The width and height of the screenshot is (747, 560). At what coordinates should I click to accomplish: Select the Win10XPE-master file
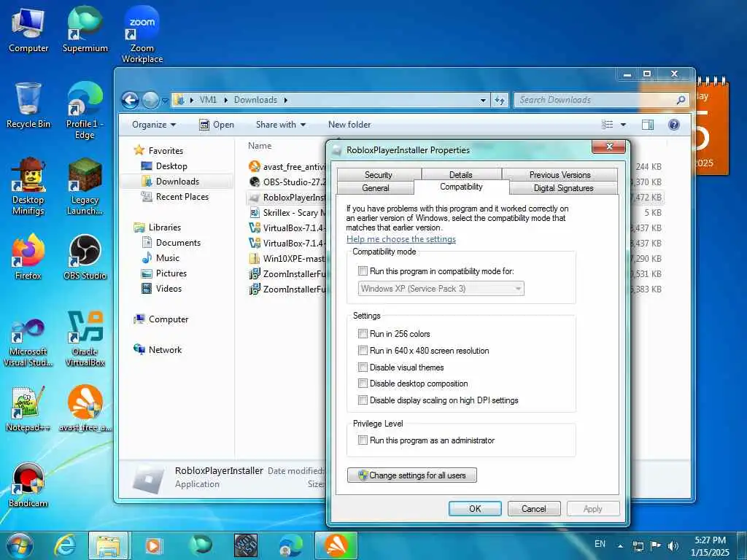click(287, 259)
